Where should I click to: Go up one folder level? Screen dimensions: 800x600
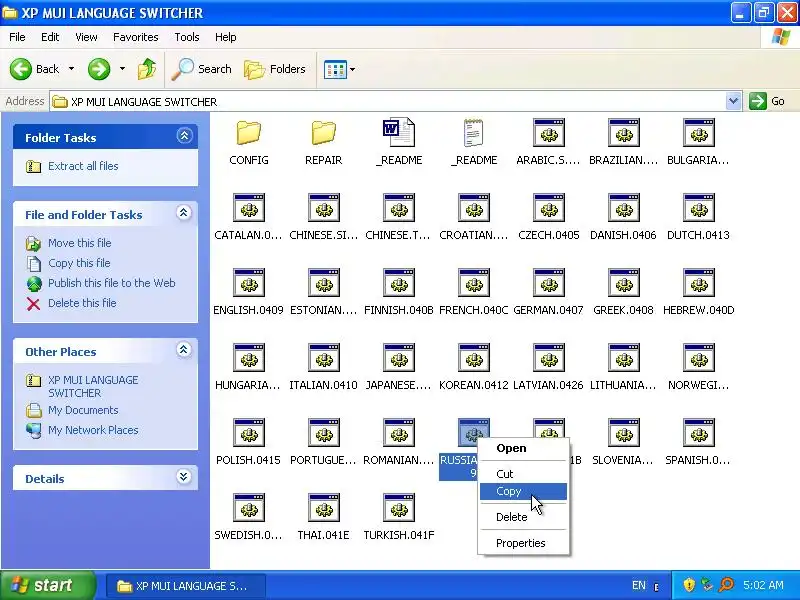[x=147, y=69]
